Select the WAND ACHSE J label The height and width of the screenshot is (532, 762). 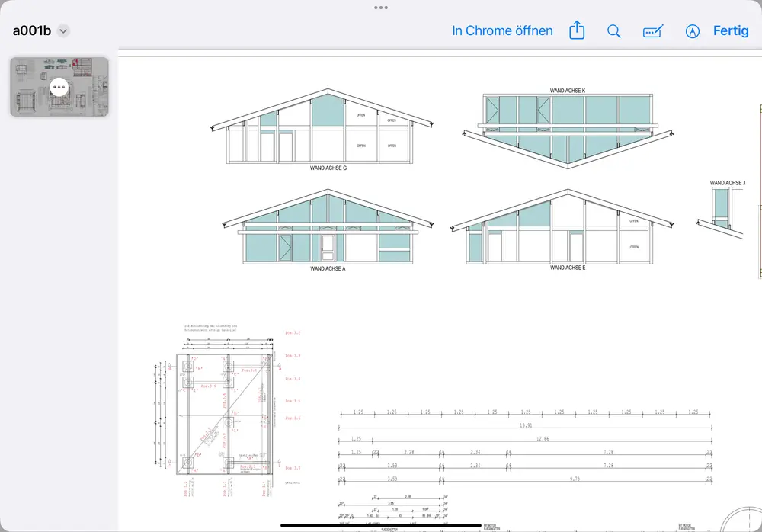coord(727,183)
